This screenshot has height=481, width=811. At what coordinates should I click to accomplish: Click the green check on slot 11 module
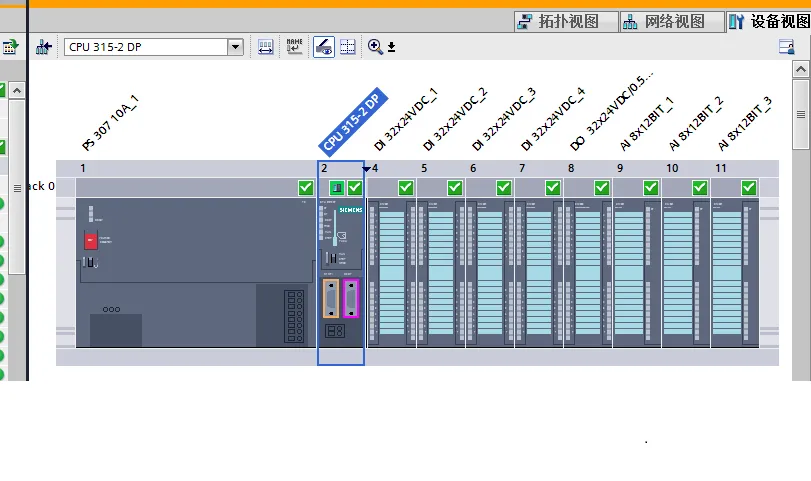coord(748,188)
